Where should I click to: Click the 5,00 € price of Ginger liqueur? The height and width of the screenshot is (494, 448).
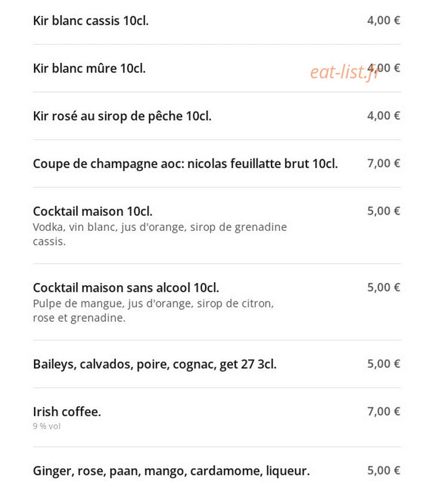click(x=384, y=471)
